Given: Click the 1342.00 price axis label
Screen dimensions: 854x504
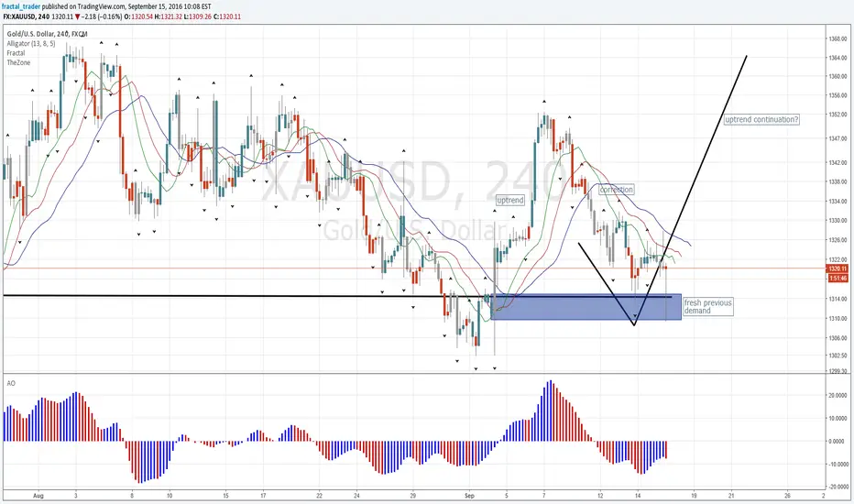Looking at the screenshot, I should (838, 162).
